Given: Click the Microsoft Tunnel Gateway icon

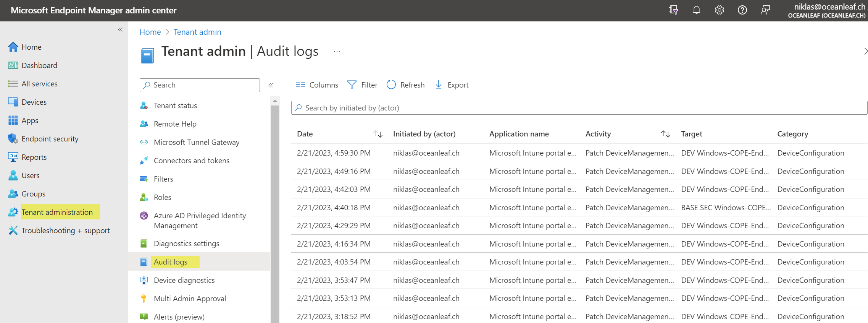Looking at the screenshot, I should click(x=144, y=142).
